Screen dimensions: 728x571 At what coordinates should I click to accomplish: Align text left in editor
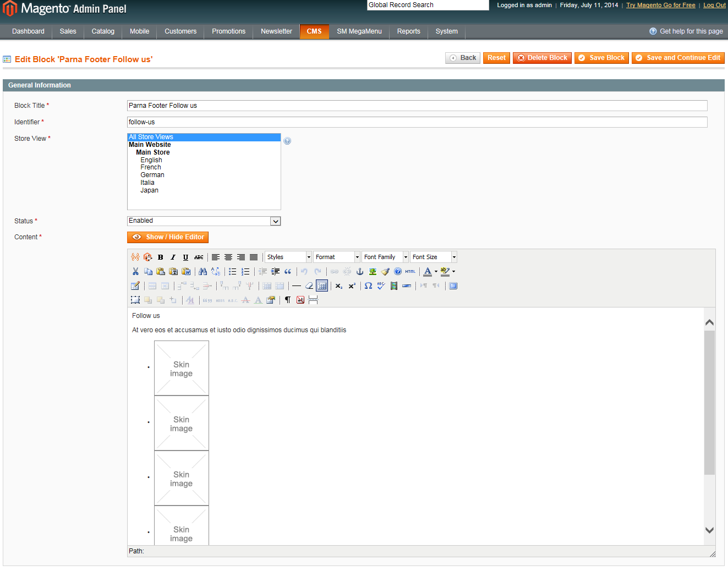[x=216, y=257]
